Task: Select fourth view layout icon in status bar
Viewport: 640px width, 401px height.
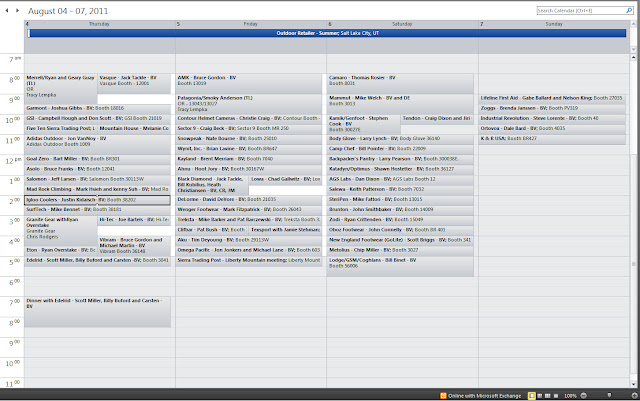Action: 556,396
